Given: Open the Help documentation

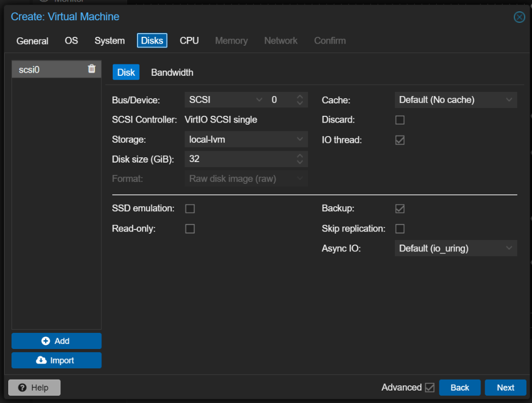Looking at the screenshot, I should [34, 387].
